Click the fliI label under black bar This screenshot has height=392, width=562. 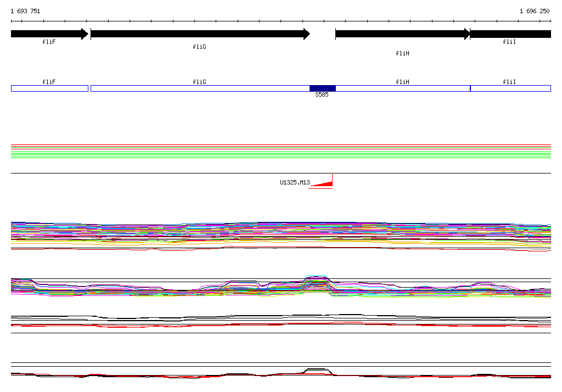[x=509, y=42]
